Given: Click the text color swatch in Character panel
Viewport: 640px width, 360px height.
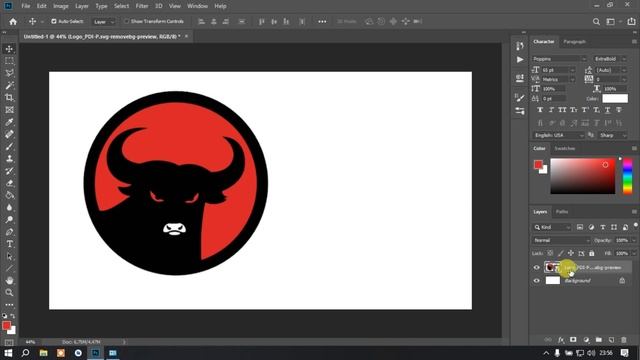Looking at the screenshot, I should tap(615, 98).
